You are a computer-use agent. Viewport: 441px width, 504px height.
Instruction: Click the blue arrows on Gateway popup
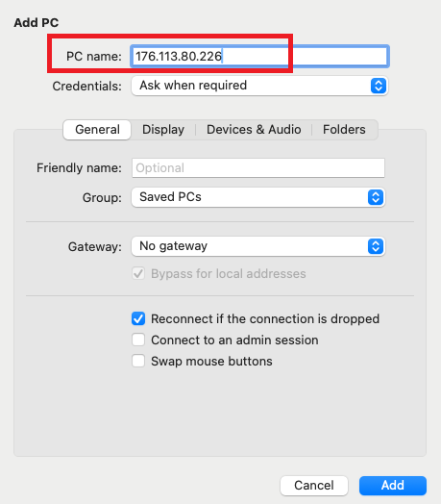[x=376, y=246]
